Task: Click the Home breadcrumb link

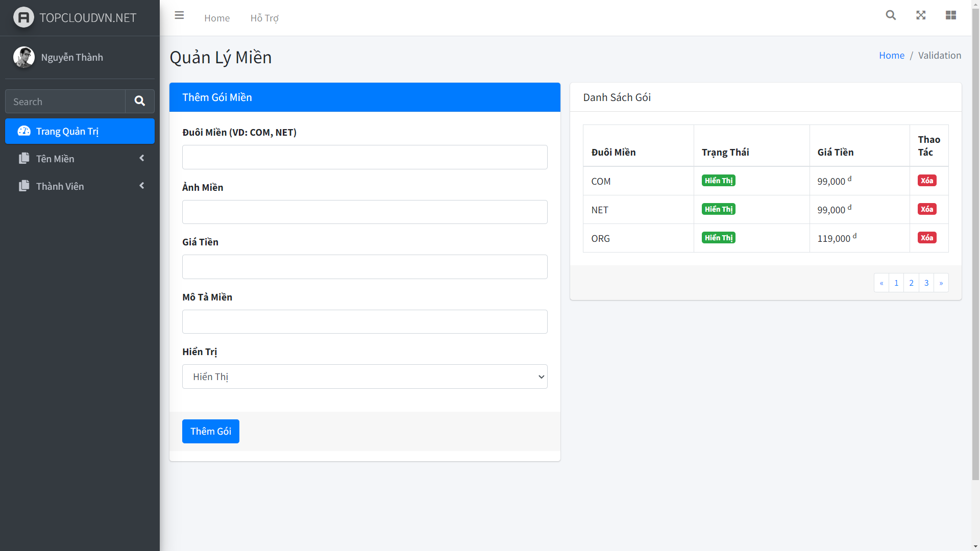Action: (x=891, y=55)
